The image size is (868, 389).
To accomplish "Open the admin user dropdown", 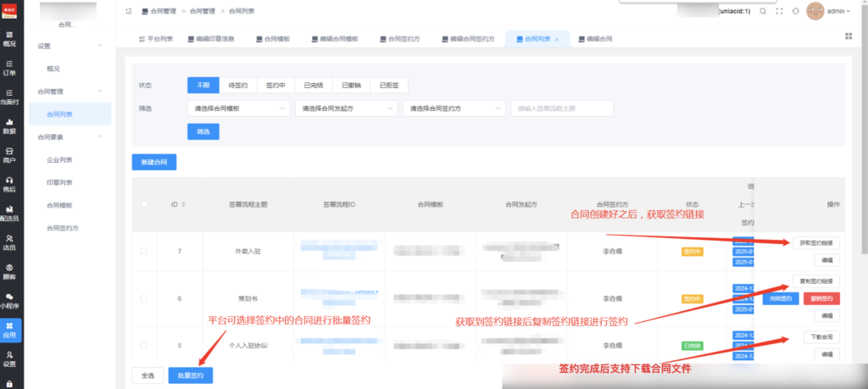I will 838,11.
